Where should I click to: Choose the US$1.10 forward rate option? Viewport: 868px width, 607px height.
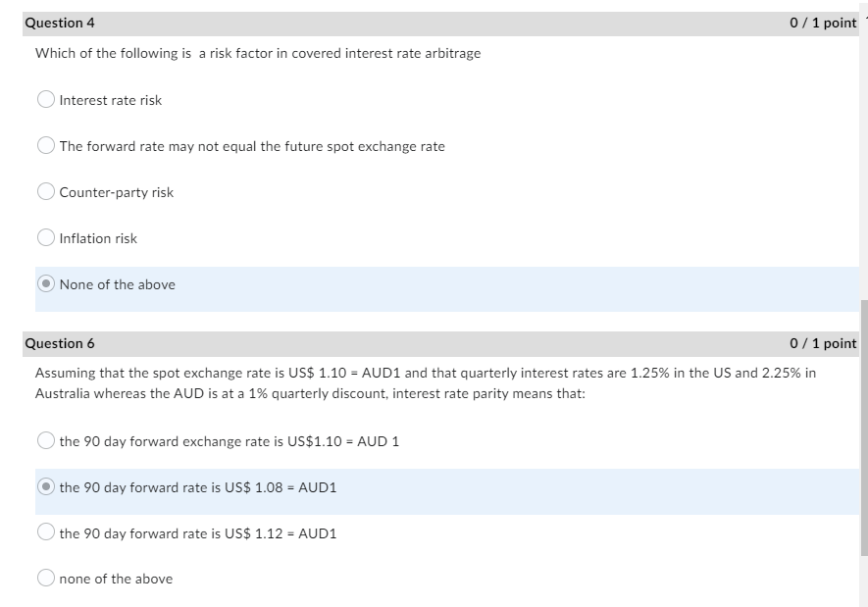pyautogui.click(x=45, y=441)
